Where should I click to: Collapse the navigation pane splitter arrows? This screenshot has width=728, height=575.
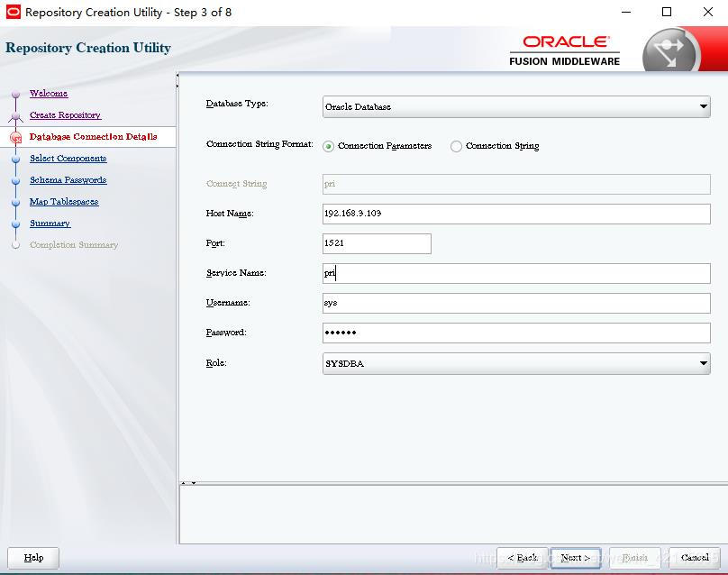point(177,80)
